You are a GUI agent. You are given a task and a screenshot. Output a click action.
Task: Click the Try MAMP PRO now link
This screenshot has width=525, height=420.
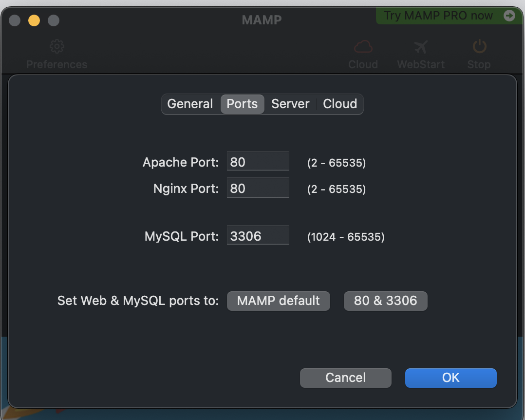[x=438, y=16]
